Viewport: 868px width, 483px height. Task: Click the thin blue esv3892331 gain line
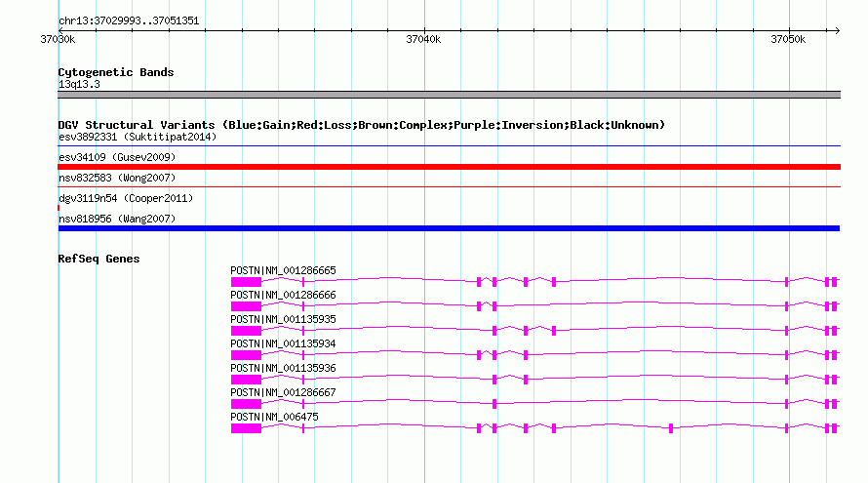[x=449, y=146]
